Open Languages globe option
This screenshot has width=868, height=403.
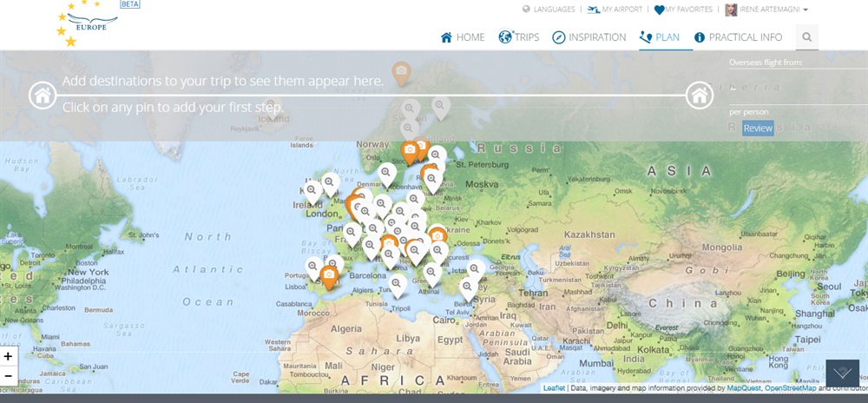[x=549, y=10]
